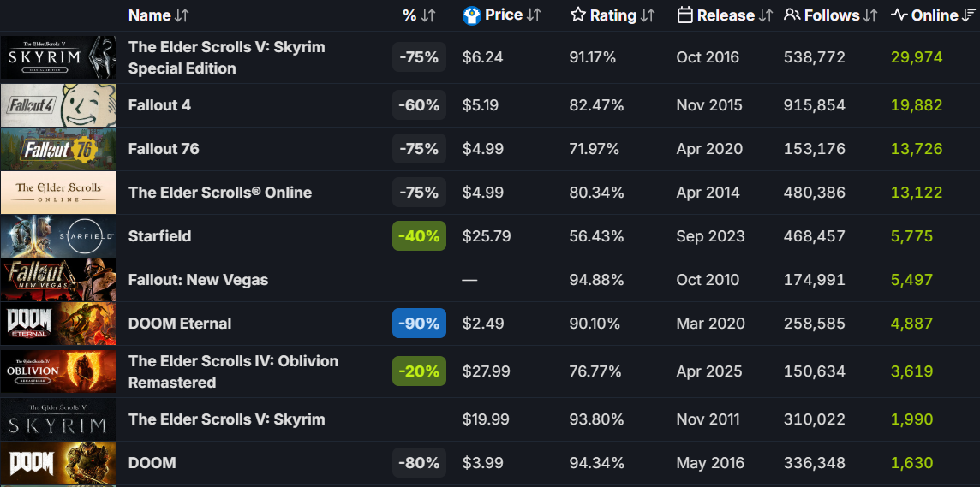This screenshot has width=980, height=487.
Task: Click the star Rating icon
Action: point(578,15)
